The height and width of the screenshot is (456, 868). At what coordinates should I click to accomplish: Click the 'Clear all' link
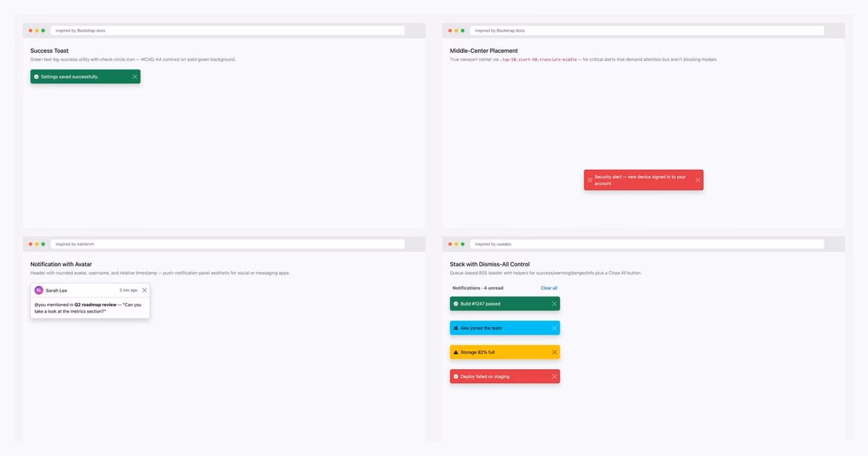pyautogui.click(x=549, y=288)
